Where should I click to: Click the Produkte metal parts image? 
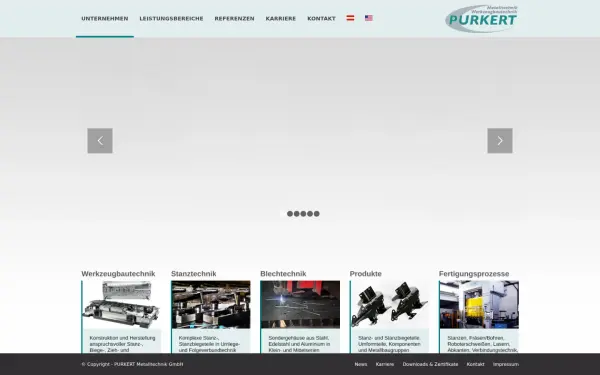click(x=390, y=305)
